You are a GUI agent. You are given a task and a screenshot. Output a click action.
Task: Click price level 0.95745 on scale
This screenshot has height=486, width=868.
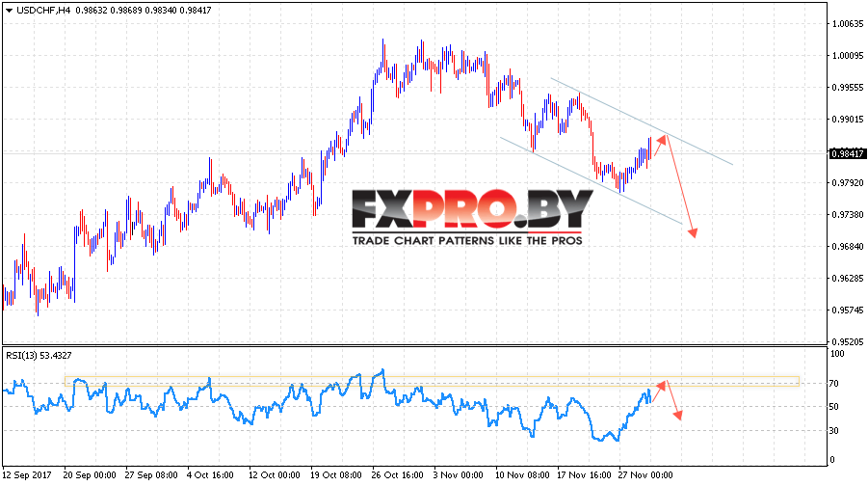tap(848, 310)
